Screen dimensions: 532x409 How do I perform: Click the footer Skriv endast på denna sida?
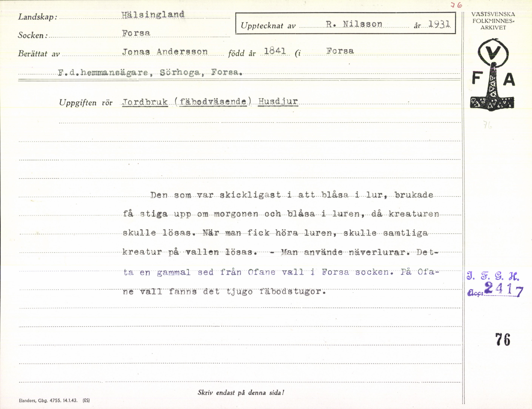tap(240, 392)
